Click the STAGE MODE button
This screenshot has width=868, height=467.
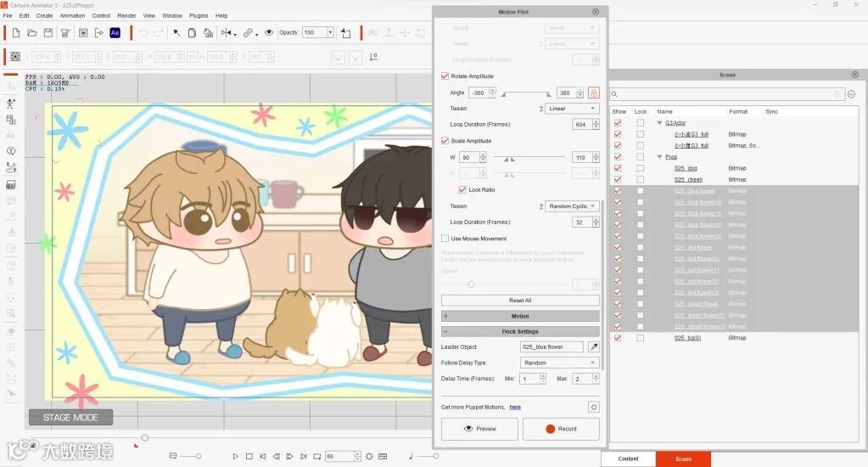71,417
